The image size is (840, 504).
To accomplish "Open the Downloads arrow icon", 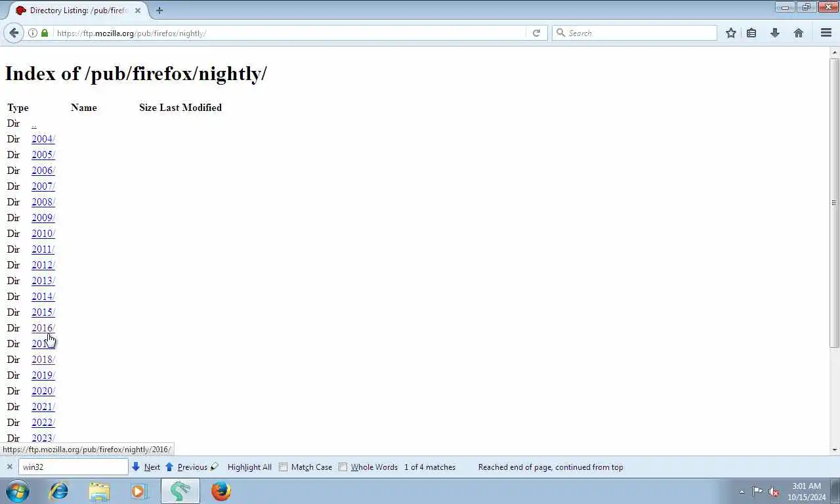I will [775, 33].
